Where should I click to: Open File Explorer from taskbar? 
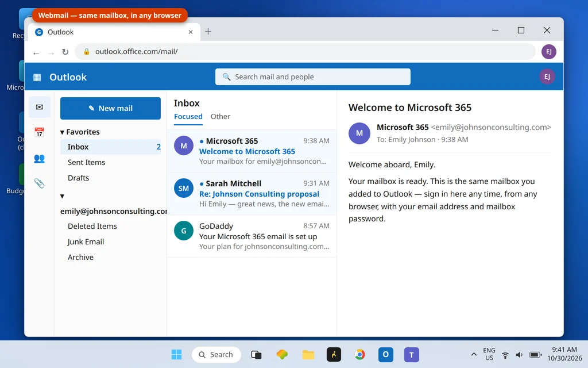(x=308, y=354)
